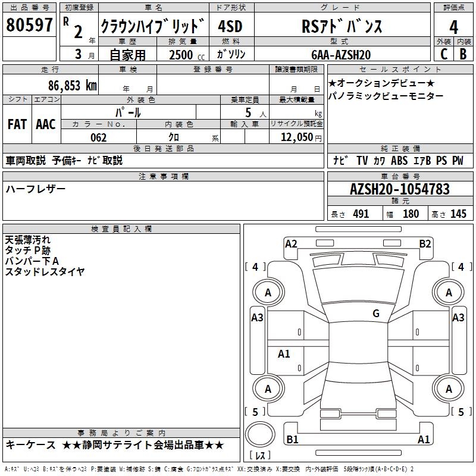Select the chassis number AZSH20-1054783

[x=400, y=189]
